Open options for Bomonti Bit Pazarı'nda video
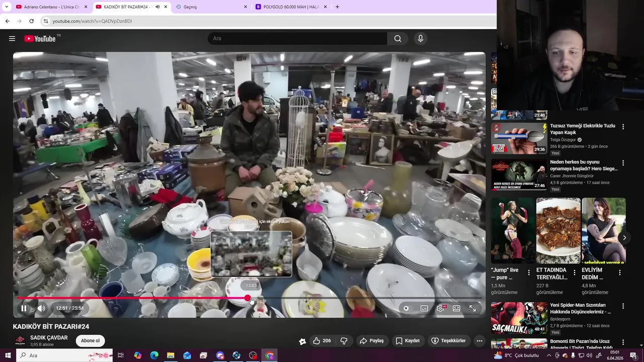Screen dimensions: 644x362 (623, 342)
